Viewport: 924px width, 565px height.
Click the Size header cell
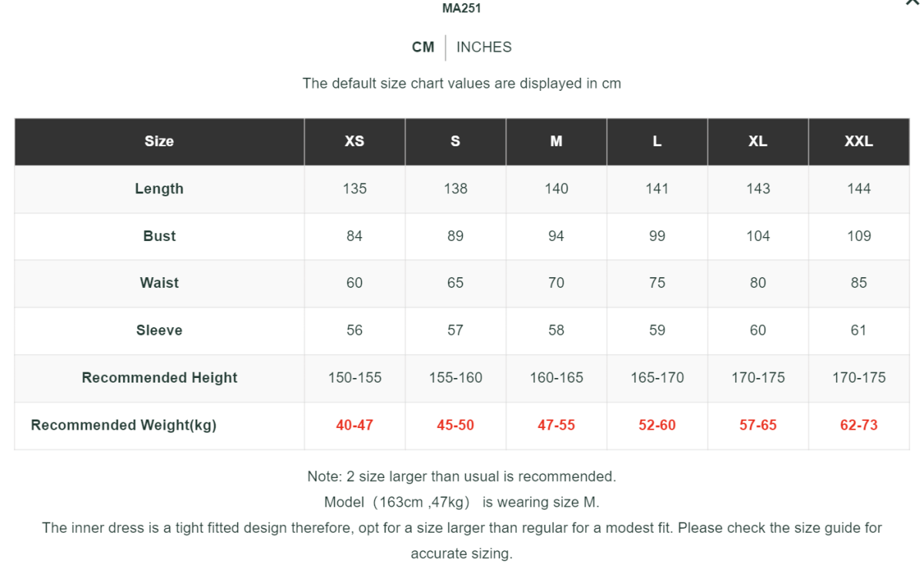159,142
